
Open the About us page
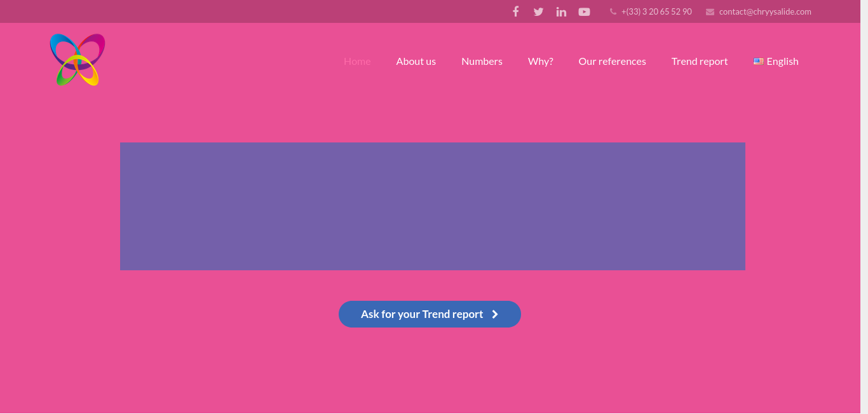pyautogui.click(x=416, y=61)
